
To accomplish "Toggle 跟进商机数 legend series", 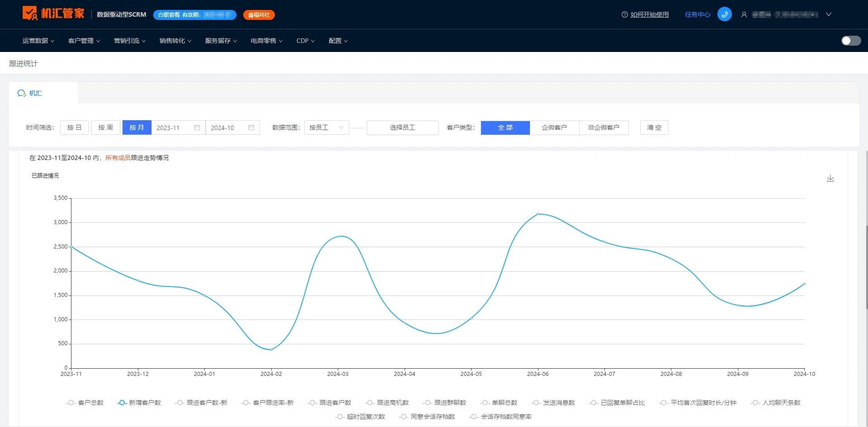I will 387,403.
